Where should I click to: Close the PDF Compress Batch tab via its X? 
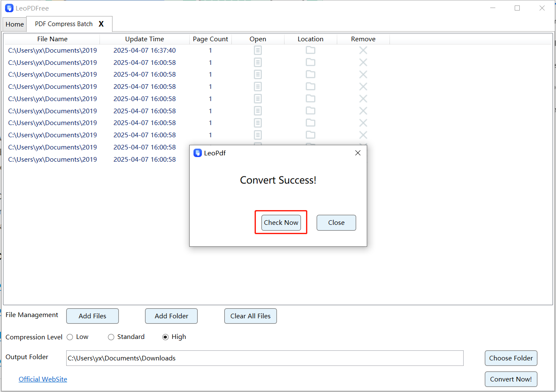click(101, 24)
